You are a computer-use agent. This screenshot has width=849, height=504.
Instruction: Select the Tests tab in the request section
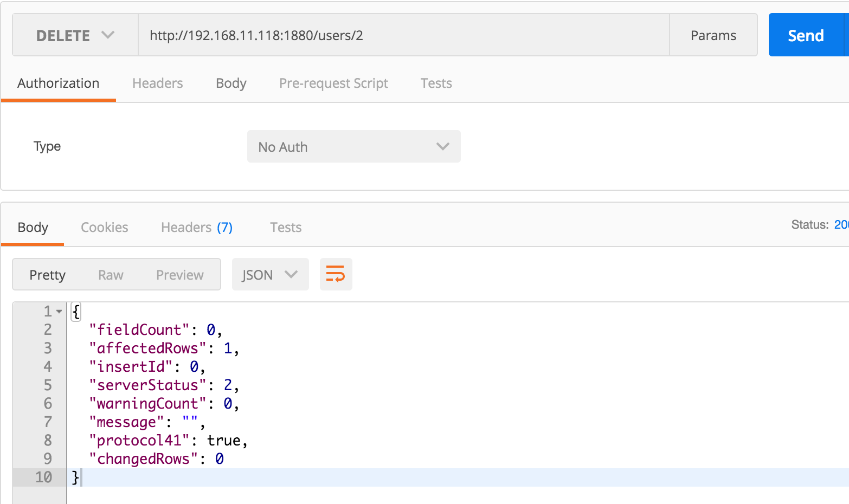436,83
